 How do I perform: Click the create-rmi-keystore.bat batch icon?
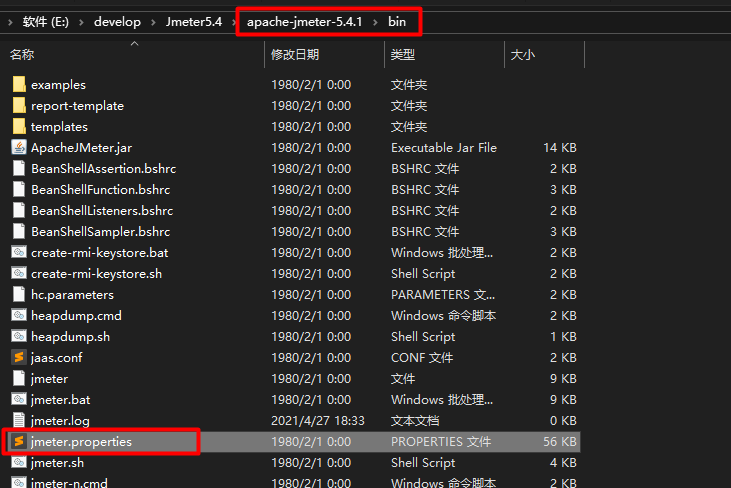tap(19, 252)
